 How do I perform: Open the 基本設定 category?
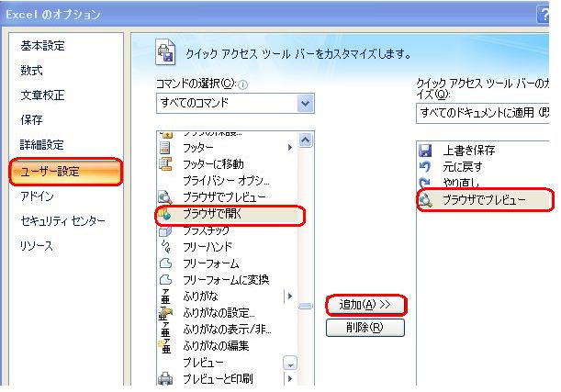42,46
